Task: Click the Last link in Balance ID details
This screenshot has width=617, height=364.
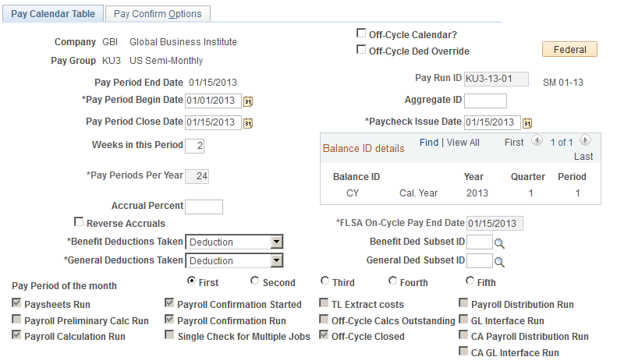Action: (x=583, y=157)
